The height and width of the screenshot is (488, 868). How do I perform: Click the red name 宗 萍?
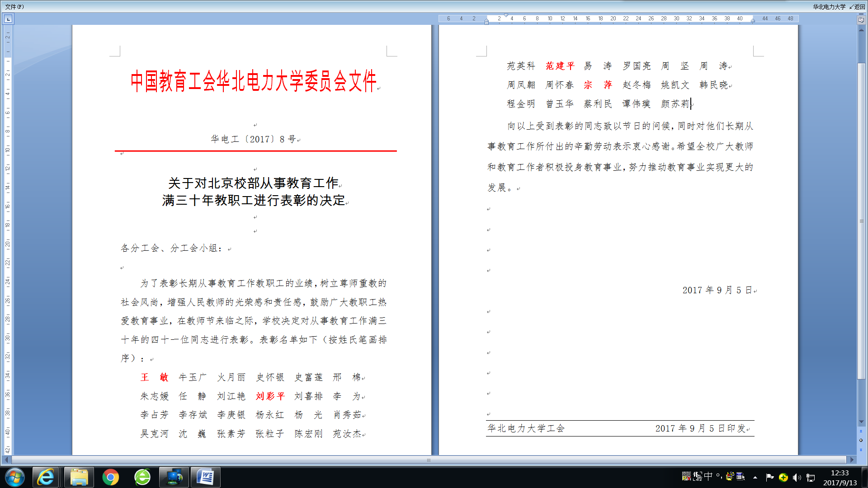click(598, 85)
